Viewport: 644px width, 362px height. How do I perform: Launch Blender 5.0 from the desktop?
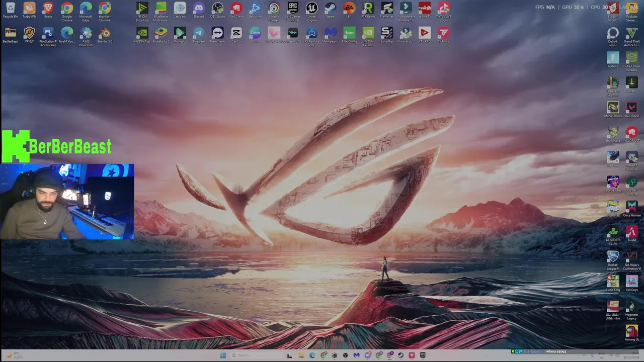click(x=105, y=35)
